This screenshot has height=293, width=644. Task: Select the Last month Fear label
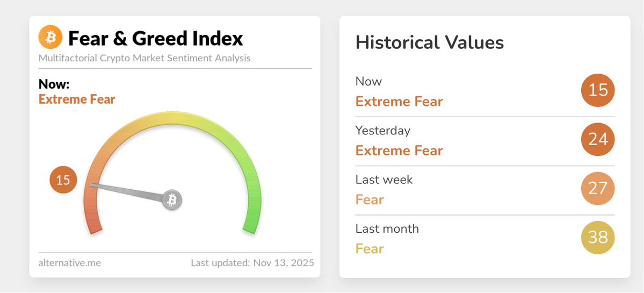pyautogui.click(x=370, y=249)
